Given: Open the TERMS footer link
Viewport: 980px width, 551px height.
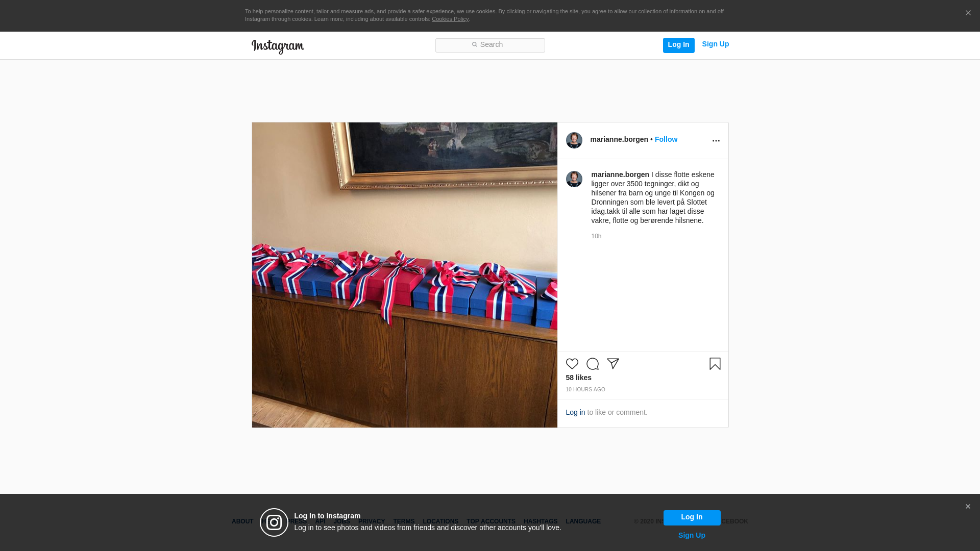Looking at the screenshot, I should (404, 521).
